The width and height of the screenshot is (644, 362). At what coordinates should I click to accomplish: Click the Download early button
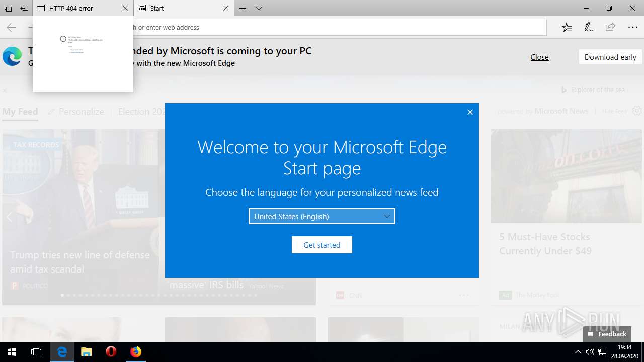point(610,57)
